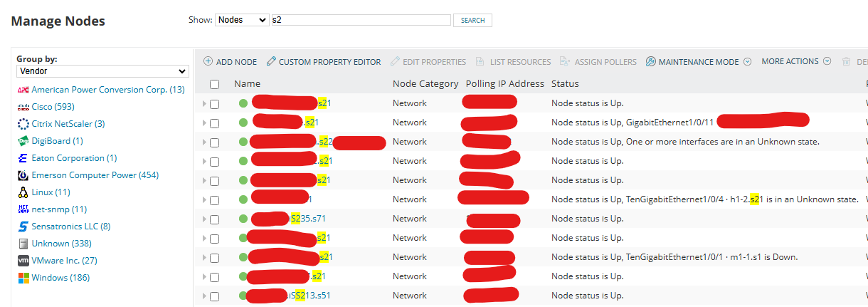Open the Custom Property Editor pencil icon

pyautogui.click(x=271, y=62)
